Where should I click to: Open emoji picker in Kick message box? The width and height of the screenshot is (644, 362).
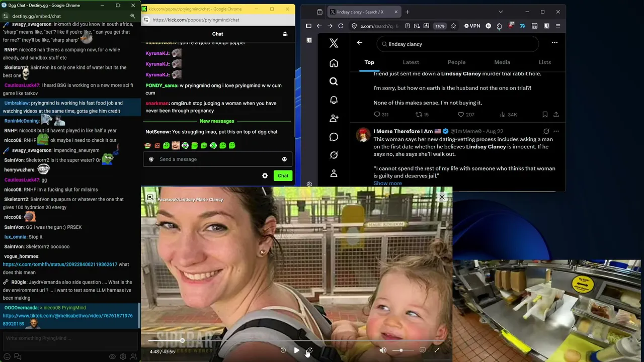tap(284, 159)
